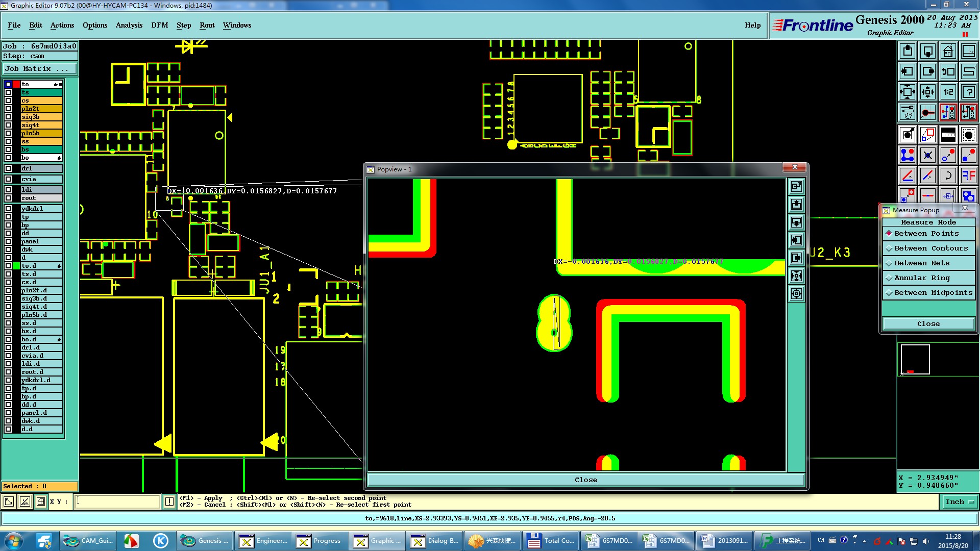
Task: Click the red color swatch of the 'to' layer
Action: (16, 84)
